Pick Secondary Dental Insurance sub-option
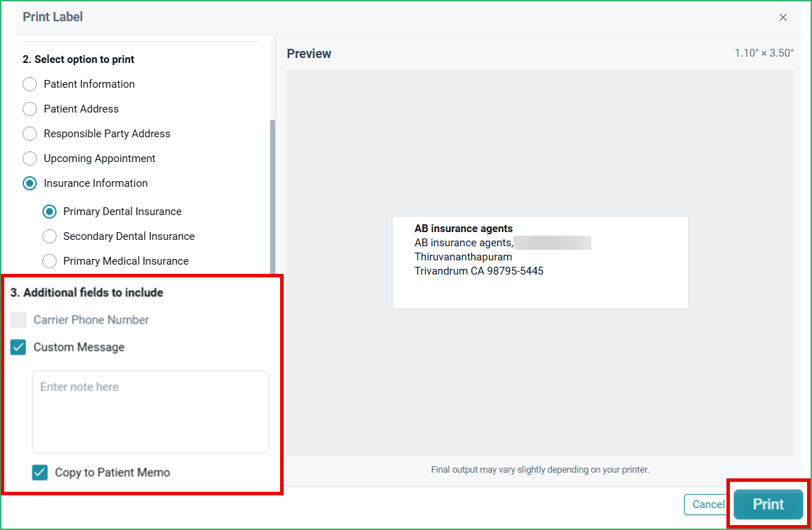Screen dimensions: 812x530 click(50, 236)
